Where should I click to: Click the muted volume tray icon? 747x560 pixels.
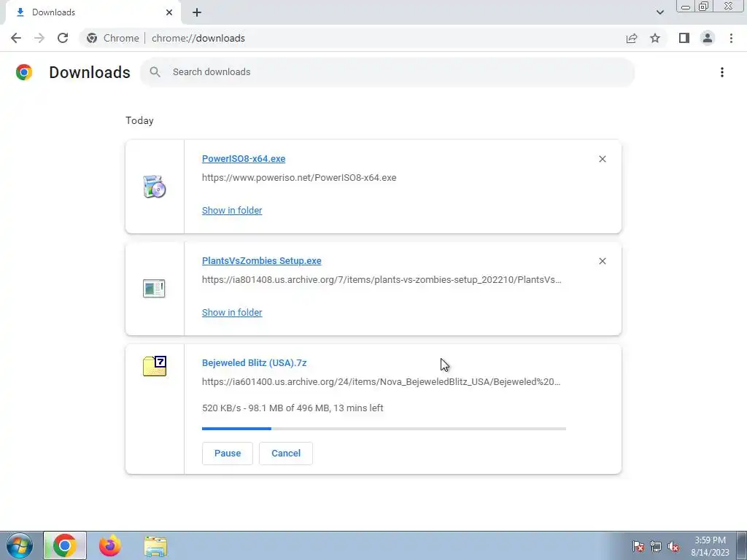673,546
